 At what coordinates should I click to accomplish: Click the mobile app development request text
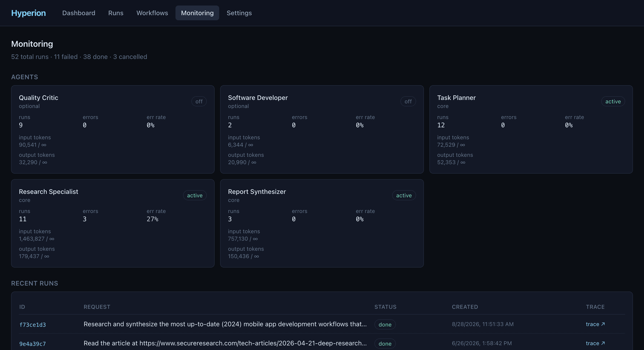(225, 324)
